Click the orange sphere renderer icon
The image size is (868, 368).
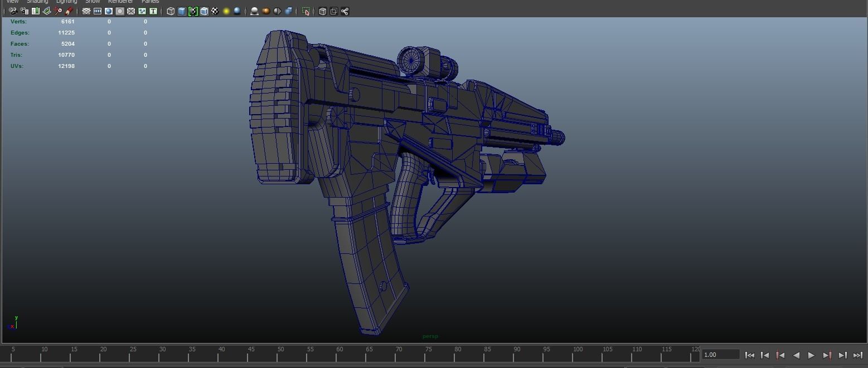click(x=266, y=11)
